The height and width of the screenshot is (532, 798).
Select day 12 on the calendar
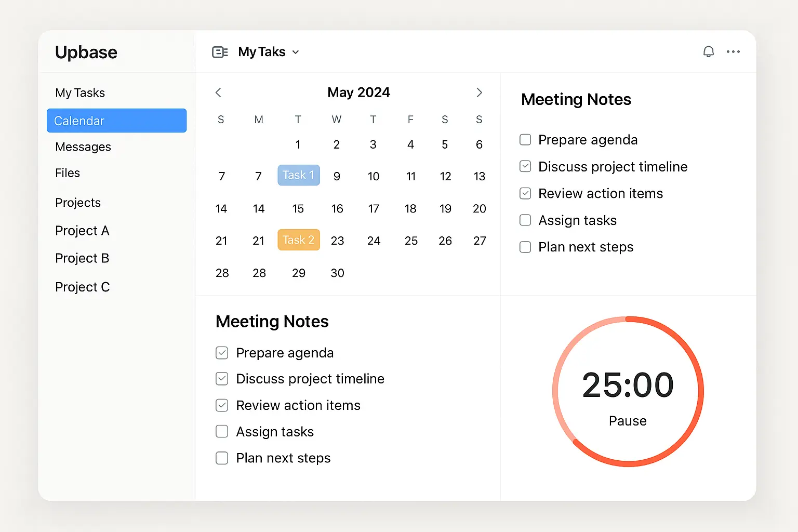[x=445, y=177]
